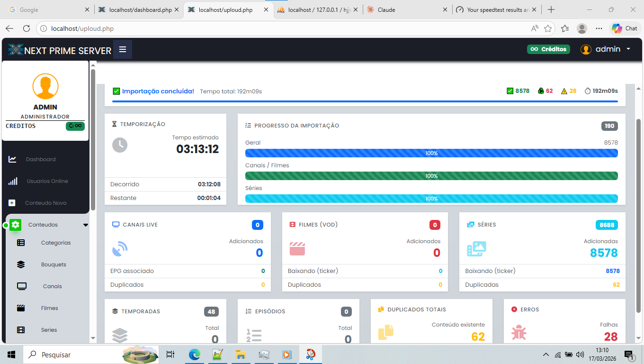Click the Filmes clapperboard icon
The width and height of the screenshot is (644, 364).
(x=21, y=308)
